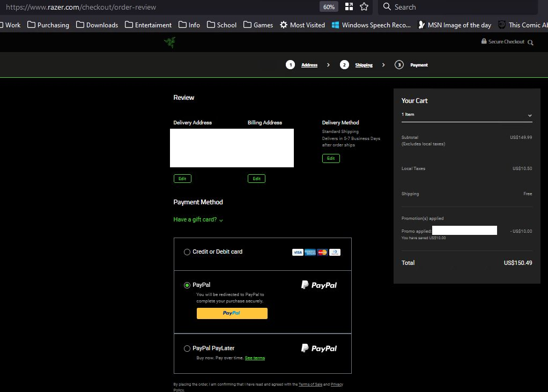Edit the Delivery Method
The image size is (548, 392).
tap(331, 158)
